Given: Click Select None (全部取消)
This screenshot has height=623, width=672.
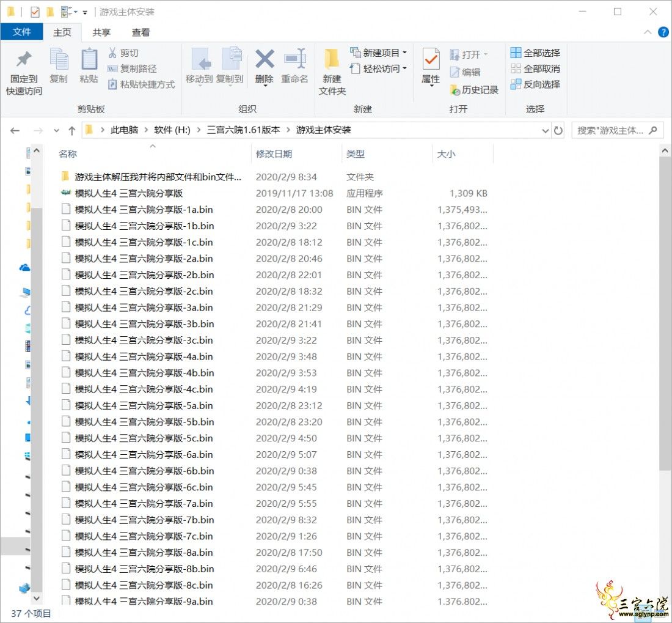Looking at the screenshot, I should click(x=535, y=68).
